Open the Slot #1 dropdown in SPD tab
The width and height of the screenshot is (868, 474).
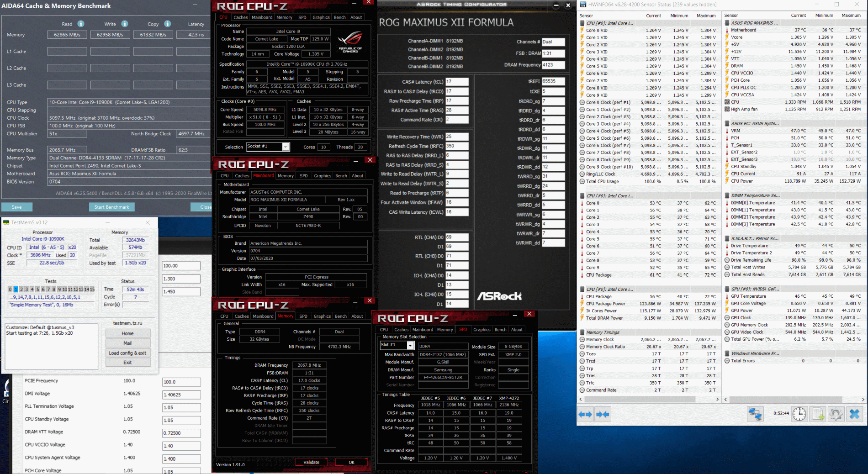(x=410, y=345)
